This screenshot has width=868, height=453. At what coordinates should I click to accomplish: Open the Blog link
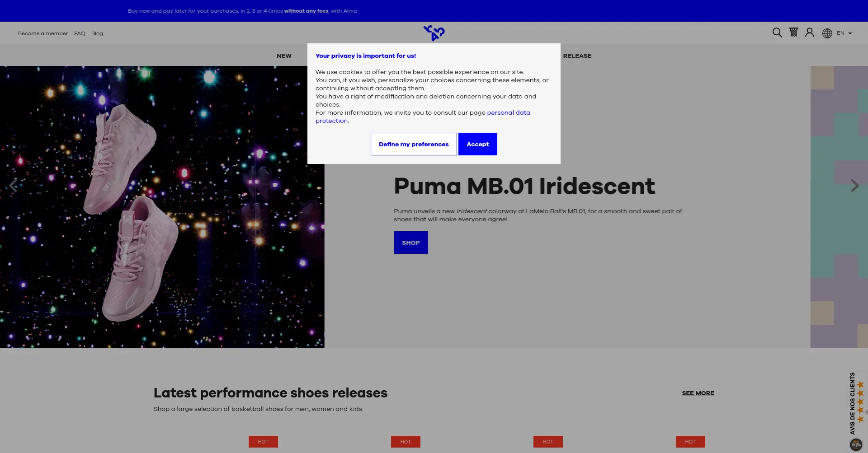(97, 33)
